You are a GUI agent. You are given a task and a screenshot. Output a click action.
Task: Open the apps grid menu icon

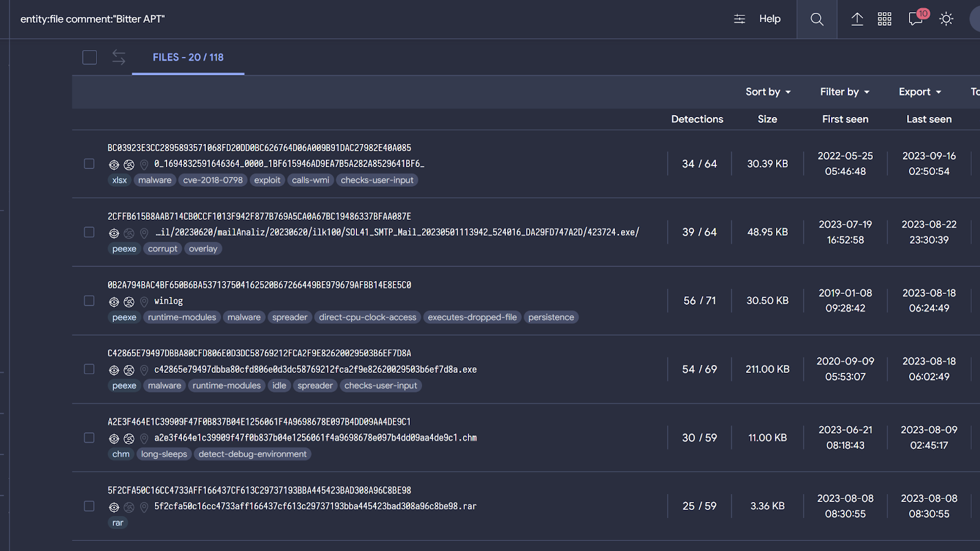pyautogui.click(x=884, y=19)
